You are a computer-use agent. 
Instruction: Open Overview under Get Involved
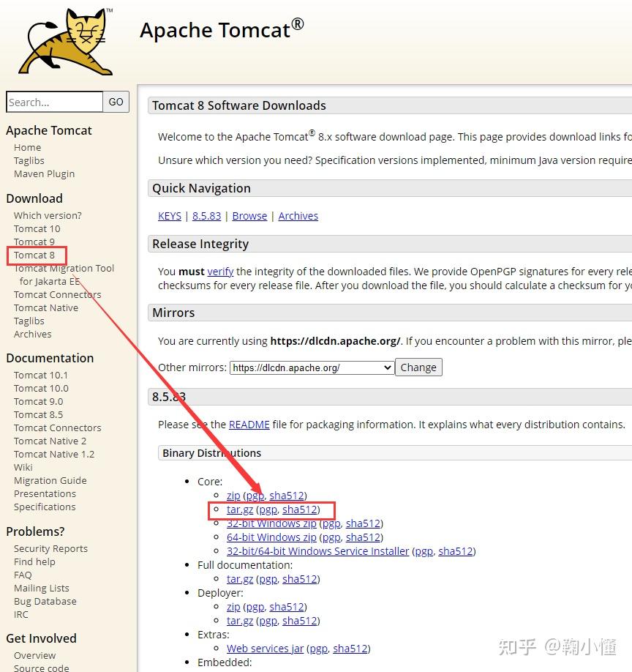(x=34, y=656)
